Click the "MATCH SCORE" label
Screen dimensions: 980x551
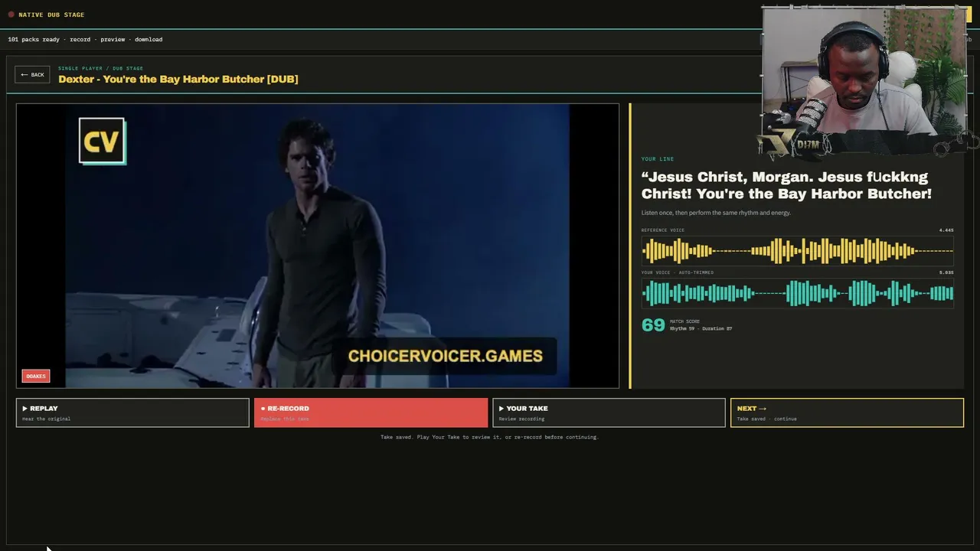(684, 321)
